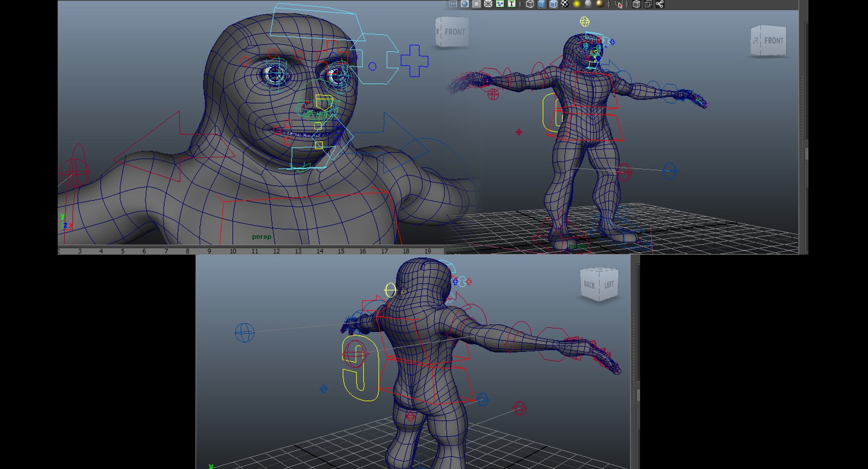The image size is (868, 469).
Task: Click LEFT face of the bottom view cube
Action: point(609,285)
